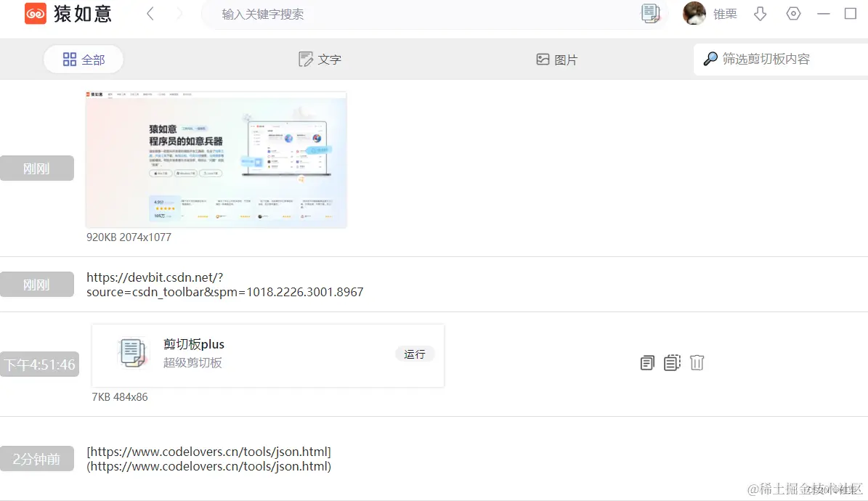Screen dimensions: 868x501
Task: Open the user avatar profile
Action: (694, 13)
